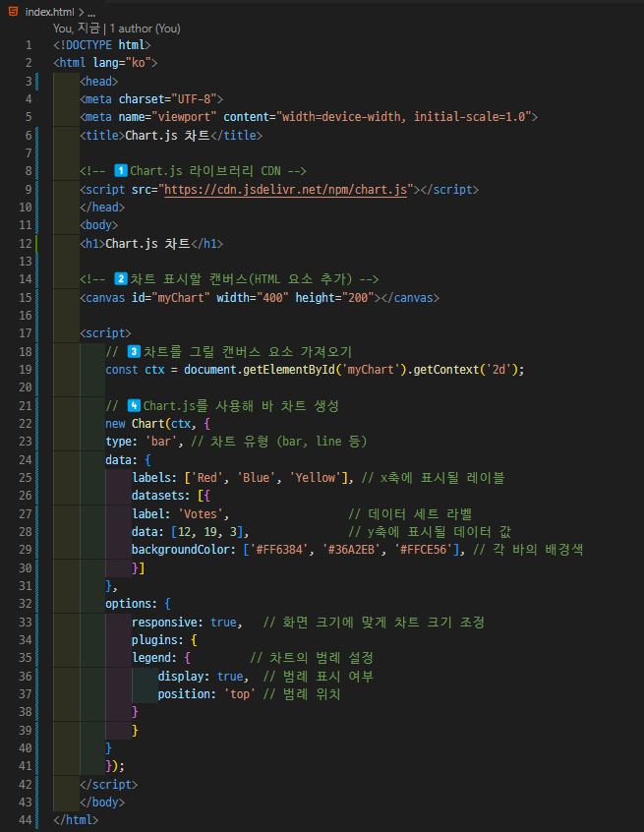
Task: Click the new keyword before Chart
Action: tap(115, 424)
